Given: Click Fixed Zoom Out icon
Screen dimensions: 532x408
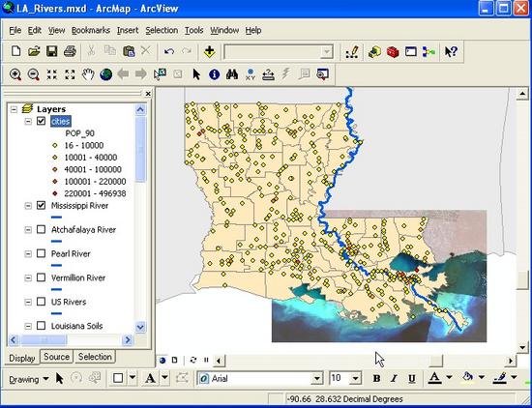Looking at the screenshot, I should pyautogui.click(x=70, y=74).
